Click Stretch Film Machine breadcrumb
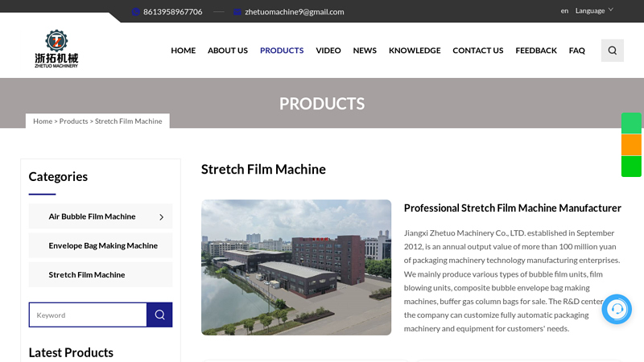The height and width of the screenshot is (362, 644). (129, 121)
